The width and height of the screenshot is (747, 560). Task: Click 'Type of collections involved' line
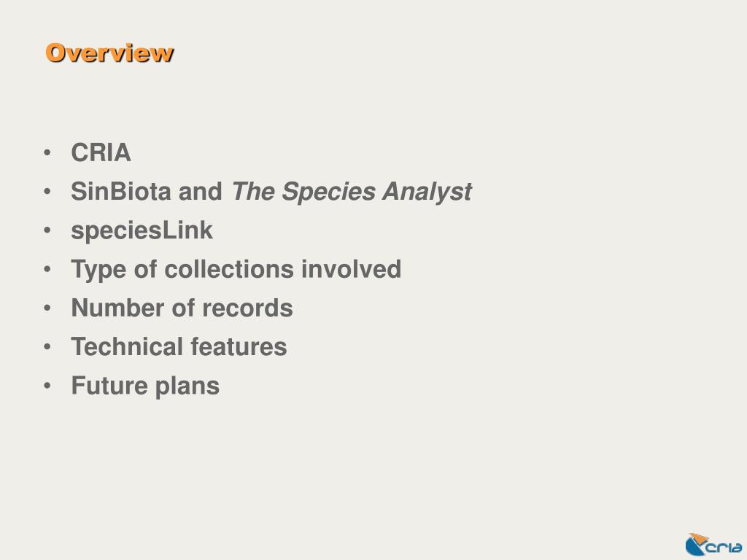(x=236, y=270)
